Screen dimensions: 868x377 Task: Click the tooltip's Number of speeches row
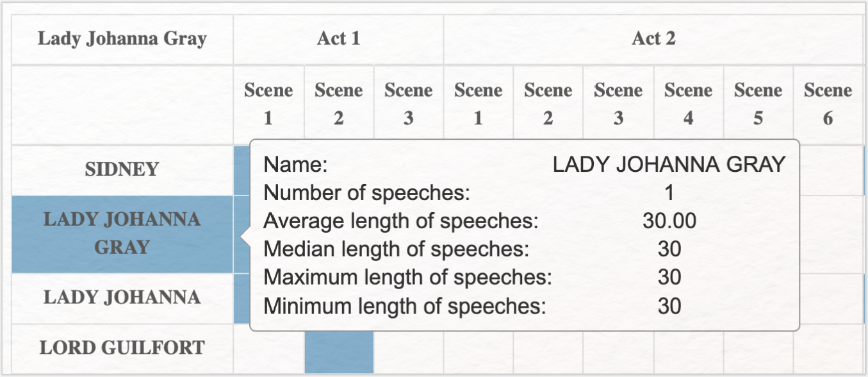[x=524, y=193]
